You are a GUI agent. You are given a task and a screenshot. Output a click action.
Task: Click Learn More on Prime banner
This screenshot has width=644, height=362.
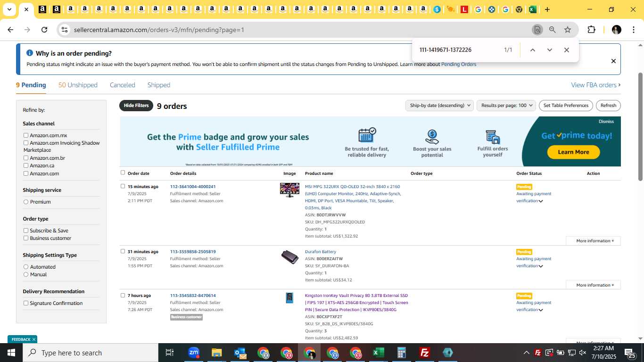tap(573, 152)
